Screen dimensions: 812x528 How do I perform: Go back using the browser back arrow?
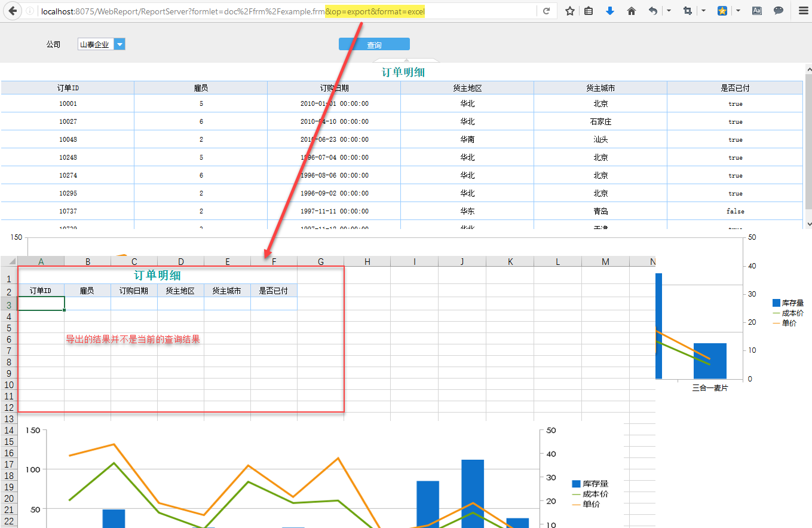click(x=12, y=11)
